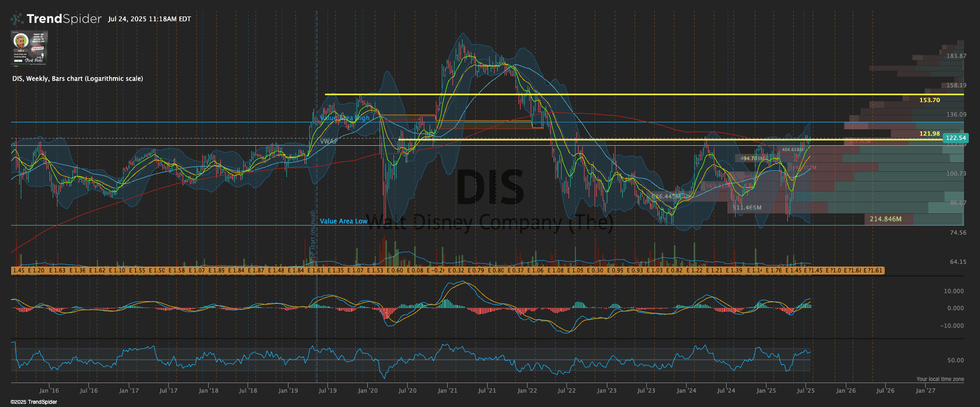
Task: Select the Value Area High label
Action: click(344, 118)
